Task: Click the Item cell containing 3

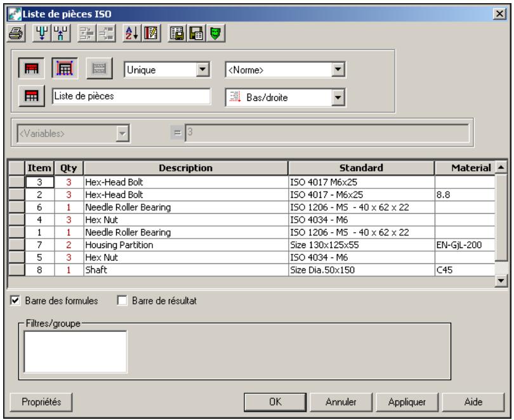Action: (40, 182)
